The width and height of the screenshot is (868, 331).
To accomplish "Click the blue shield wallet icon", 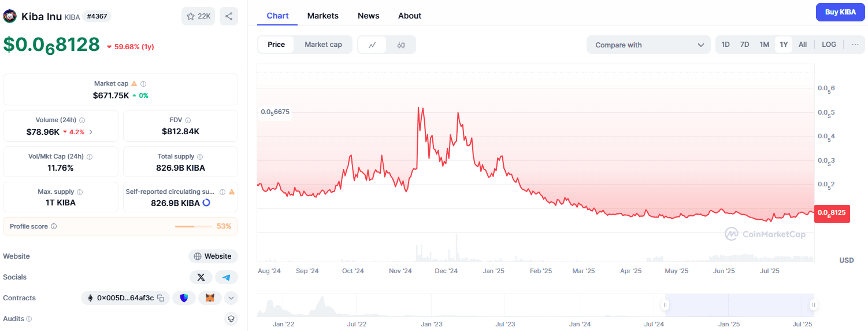I will (x=184, y=298).
